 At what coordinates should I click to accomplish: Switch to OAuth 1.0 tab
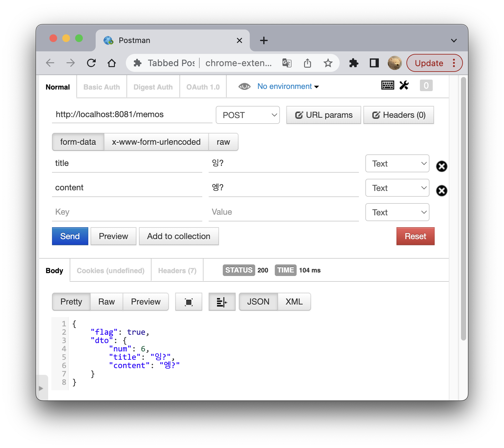[203, 87]
